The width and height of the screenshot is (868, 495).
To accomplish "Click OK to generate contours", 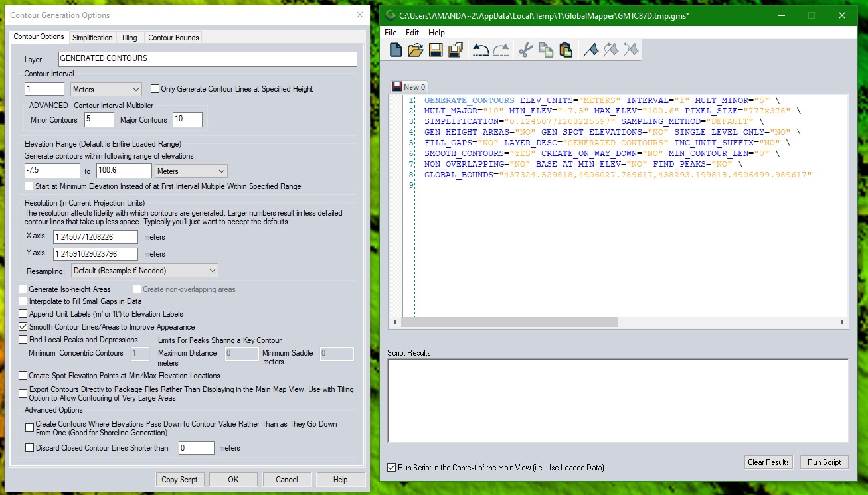I will click(x=233, y=480).
